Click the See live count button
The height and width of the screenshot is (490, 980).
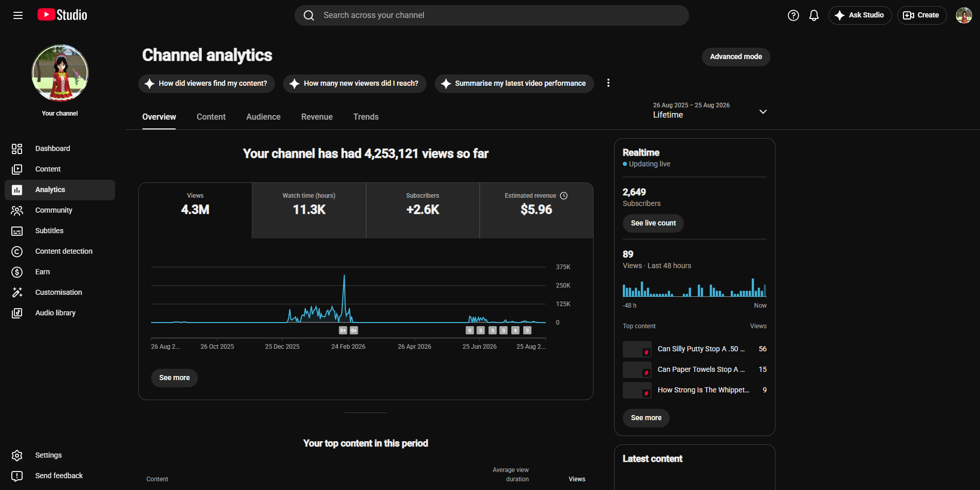tap(653, 223)
